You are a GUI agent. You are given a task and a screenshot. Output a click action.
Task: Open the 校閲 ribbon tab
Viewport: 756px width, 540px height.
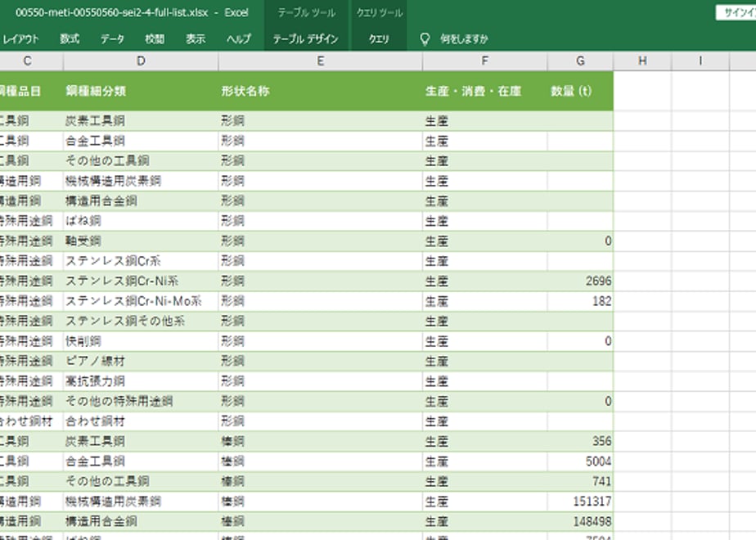(155, 39)
